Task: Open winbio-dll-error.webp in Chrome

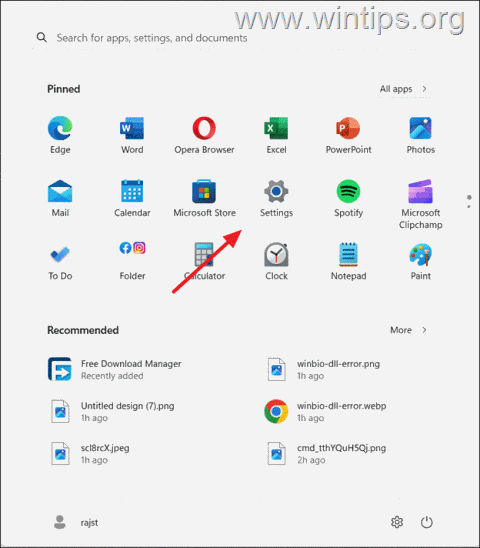Action: (x=325, y=411)
